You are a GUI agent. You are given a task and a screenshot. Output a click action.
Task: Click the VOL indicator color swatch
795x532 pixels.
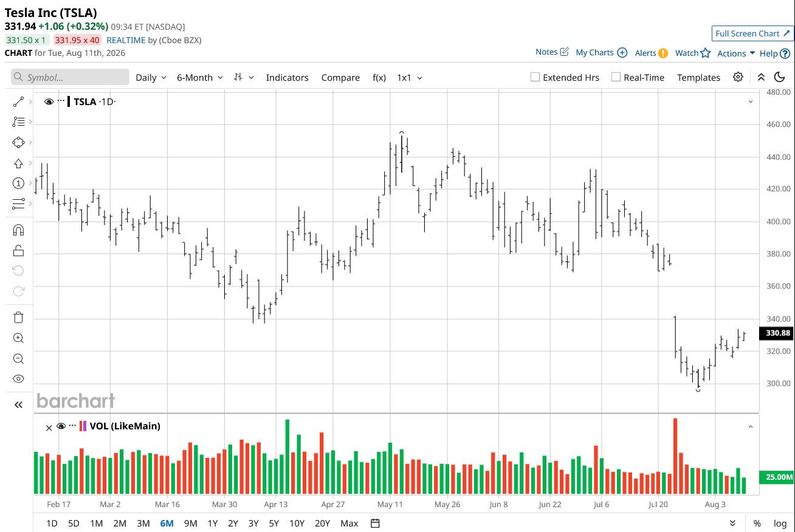point(83,426)
